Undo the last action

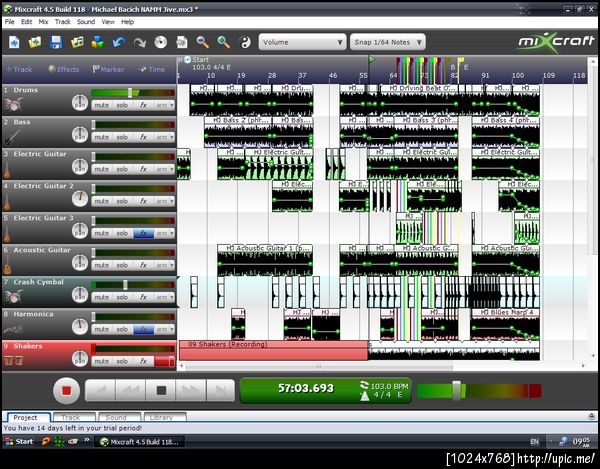119,42
